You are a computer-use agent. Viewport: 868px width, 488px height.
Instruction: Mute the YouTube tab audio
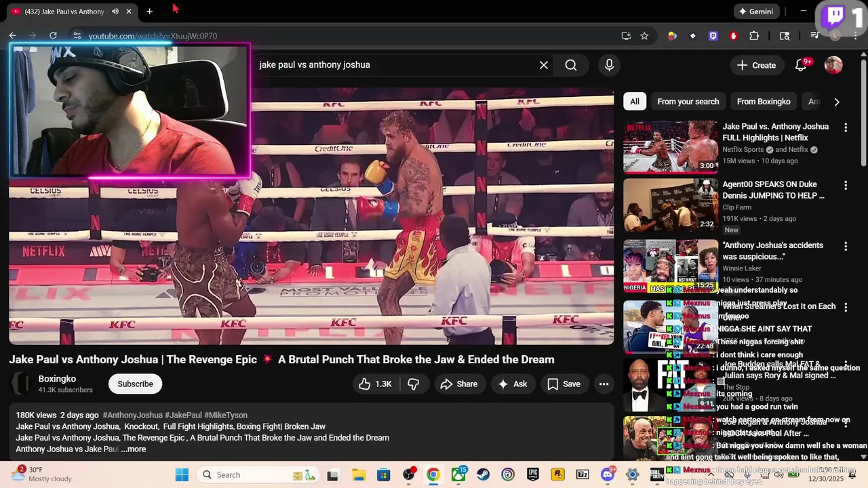(115, 12)
